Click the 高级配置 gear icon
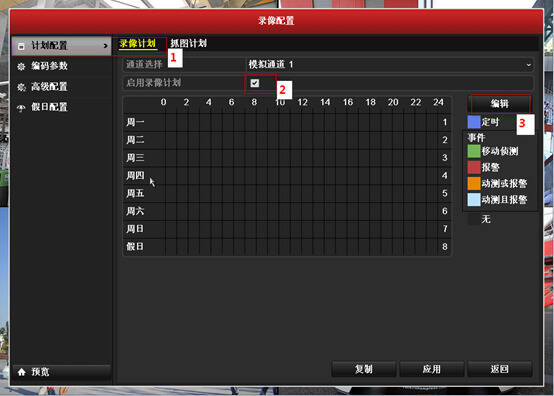 pyautogui.click(x=21, y=87)
